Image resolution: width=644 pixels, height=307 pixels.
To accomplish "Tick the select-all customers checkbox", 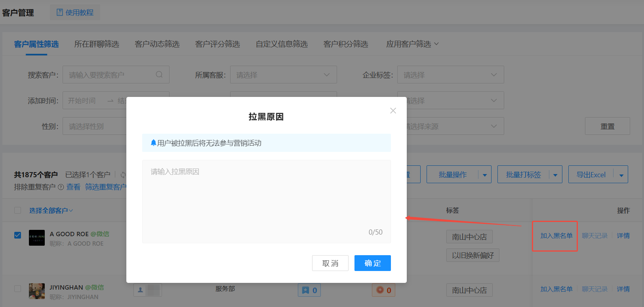I will point(18,210).
